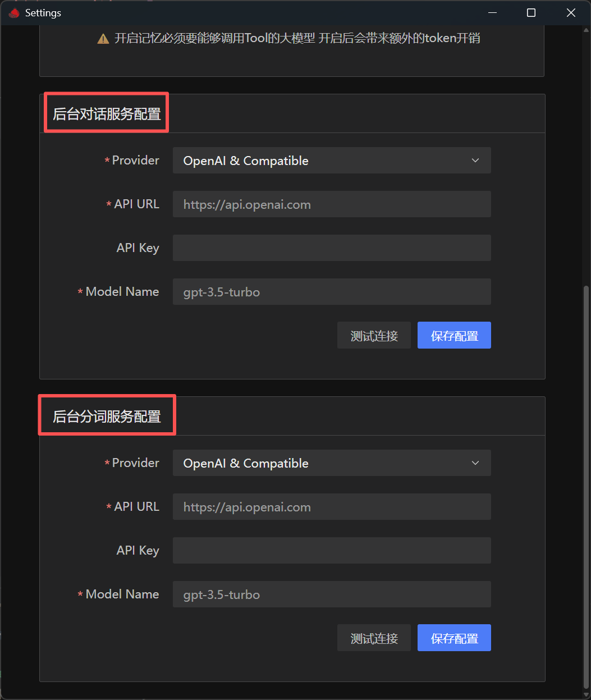Expand Provider dropdown under 后台分词服务配置
This screenshot has height=700, width=591.
point(332,463)
